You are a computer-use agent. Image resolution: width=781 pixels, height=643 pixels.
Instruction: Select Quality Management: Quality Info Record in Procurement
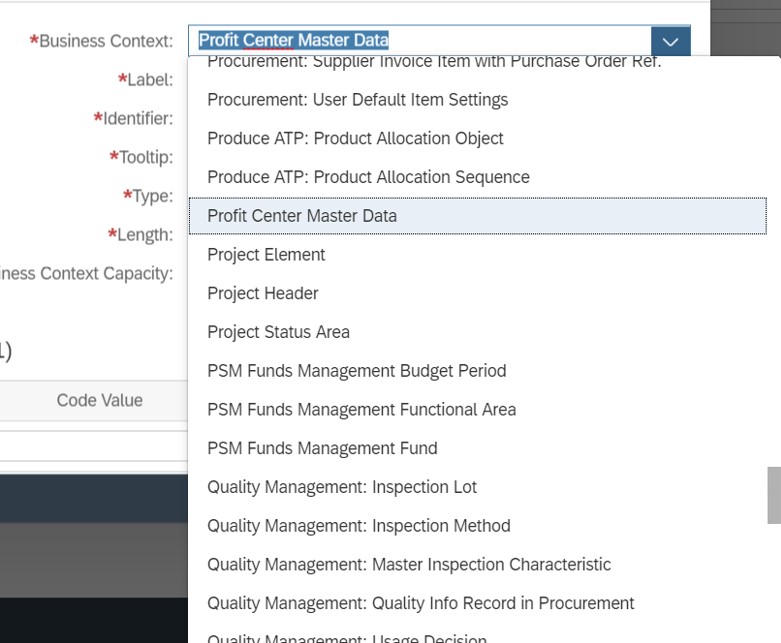click(420, 603)
